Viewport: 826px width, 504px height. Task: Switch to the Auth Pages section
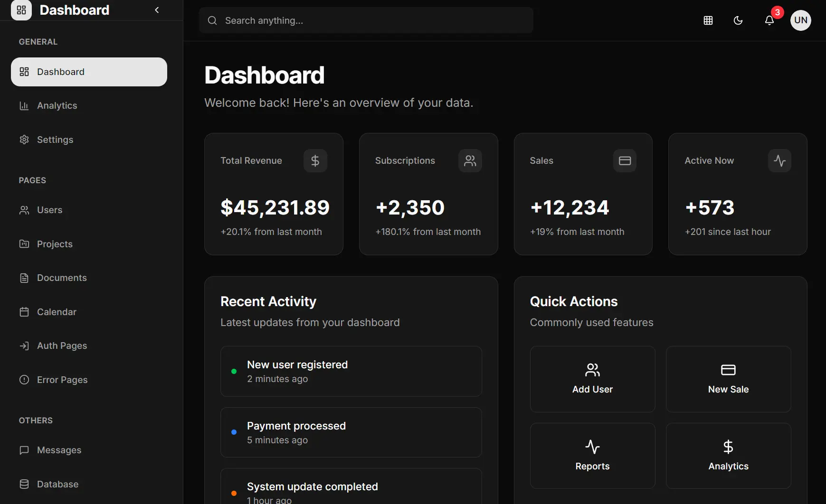tap(61, 345)
